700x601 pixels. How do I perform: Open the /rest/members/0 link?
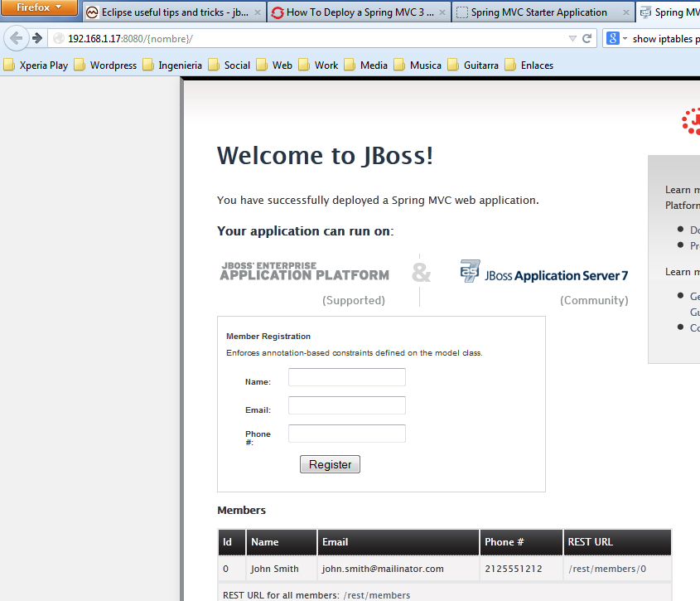tap(607, 569)
